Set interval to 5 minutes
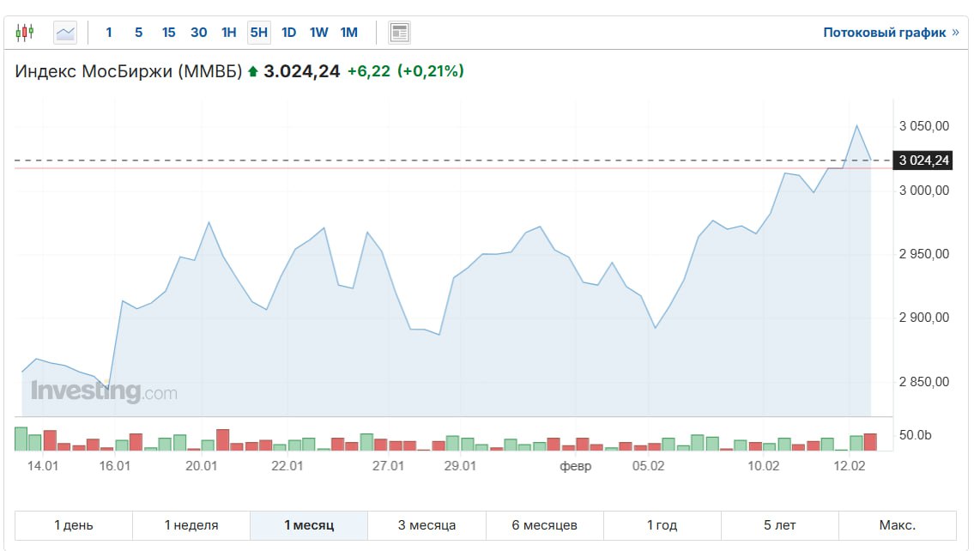Viewport: 980px width, 551px height. [x=138, y=33]
